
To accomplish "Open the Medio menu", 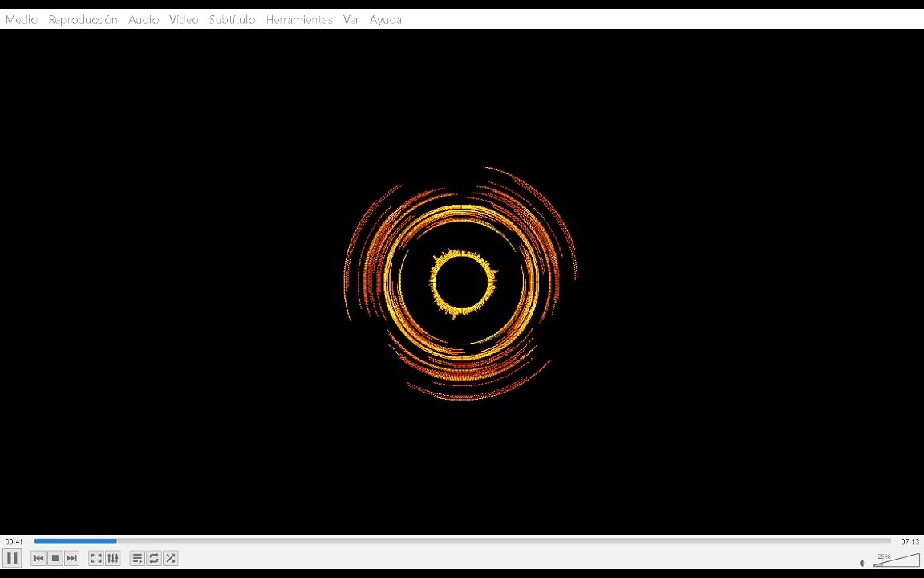I will pos(21,19).
